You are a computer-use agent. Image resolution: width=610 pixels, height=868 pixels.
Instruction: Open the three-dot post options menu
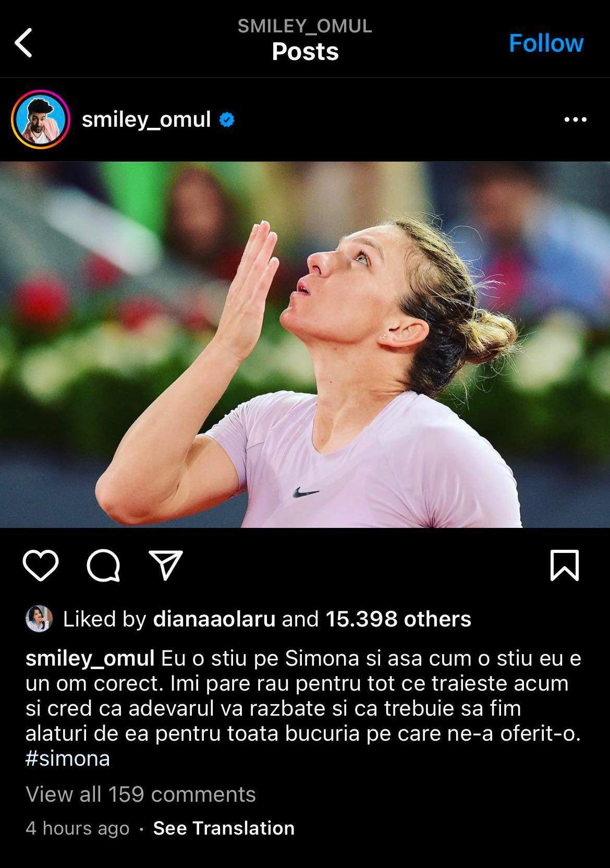coord(576,119)
